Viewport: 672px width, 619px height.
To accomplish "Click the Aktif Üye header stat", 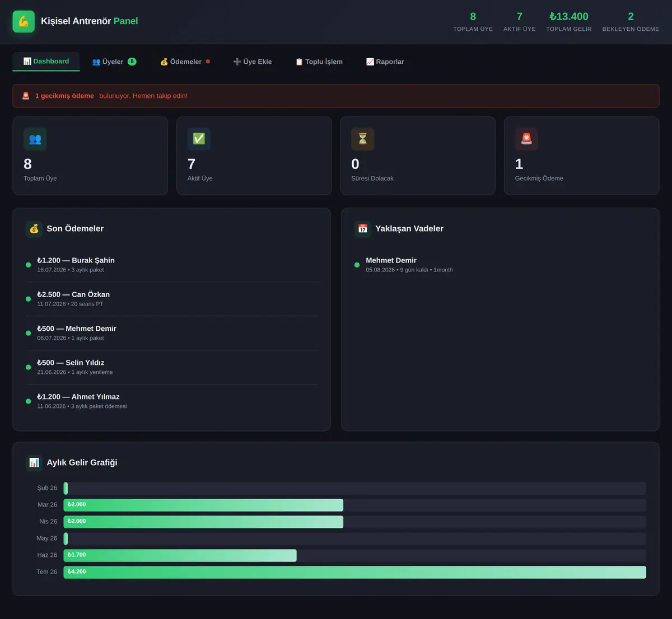I will [x=520, y=21].
